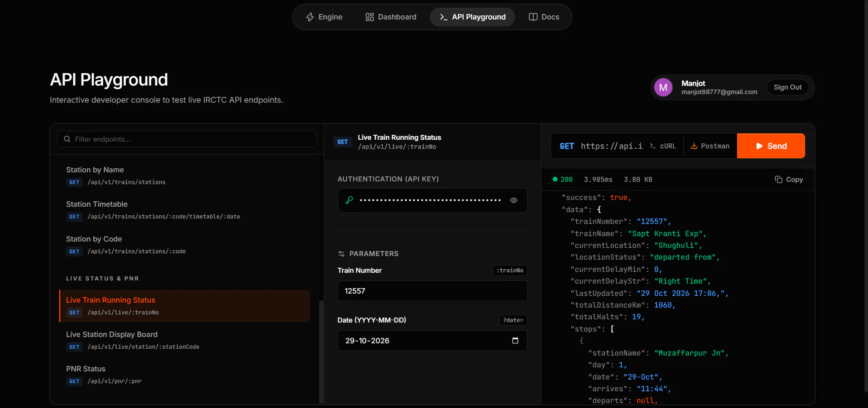Export the request to Postman
This screenshot has width=868, height=408.
(710, 146)
